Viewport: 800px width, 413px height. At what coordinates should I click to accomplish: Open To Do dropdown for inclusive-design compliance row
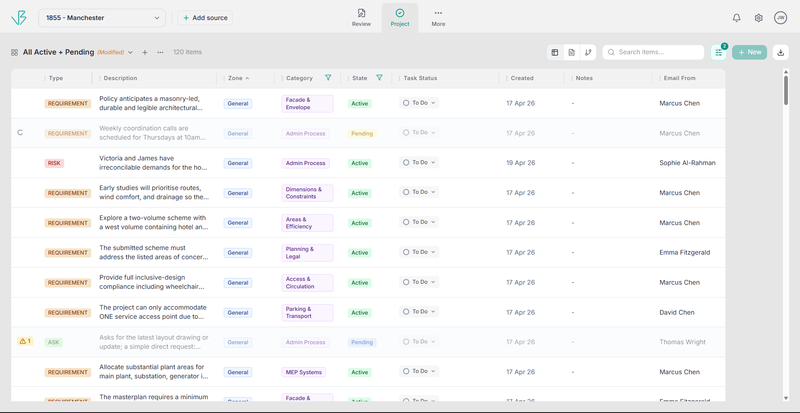(x=419, y=282)
